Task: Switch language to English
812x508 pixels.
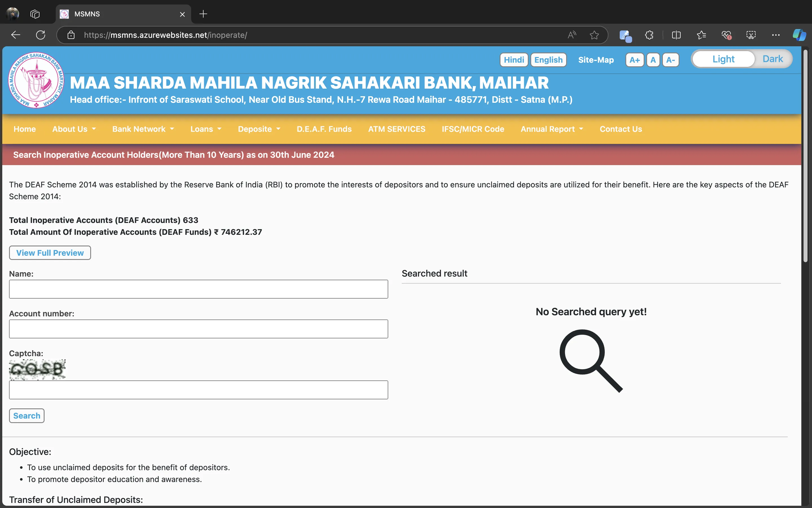Action: click(x=548, y=60)
